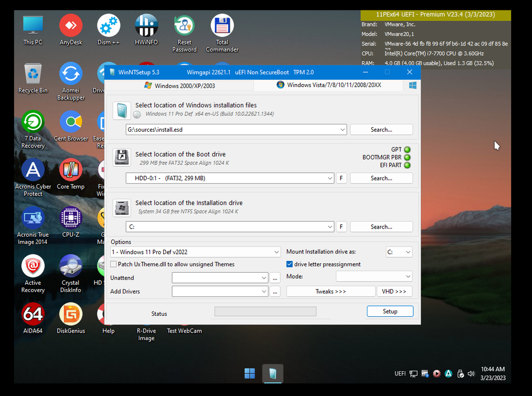
Task: Launch R-Drive Image icon
Action: (x=146, y=334)
